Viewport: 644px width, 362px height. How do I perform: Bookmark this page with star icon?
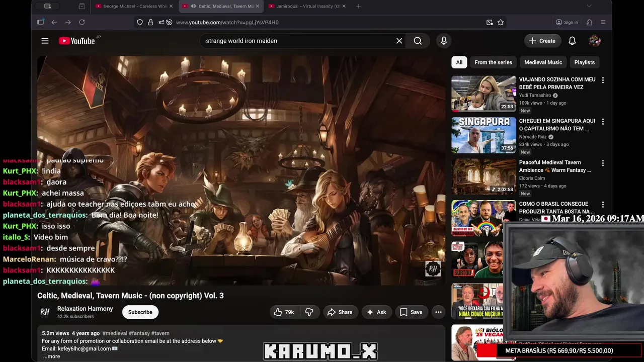tap(501, 22)
